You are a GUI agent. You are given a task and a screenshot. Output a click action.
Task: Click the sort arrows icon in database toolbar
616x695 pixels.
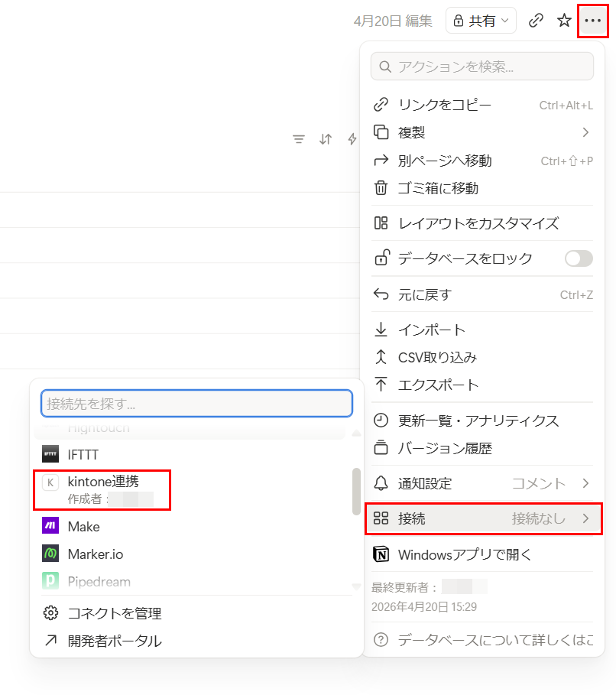[326, 139]
